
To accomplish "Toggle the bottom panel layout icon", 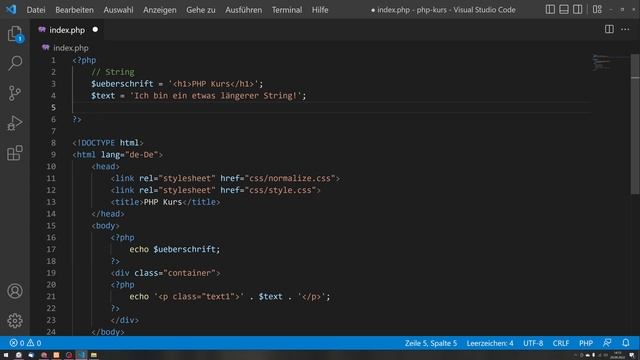I will point(564,9).
